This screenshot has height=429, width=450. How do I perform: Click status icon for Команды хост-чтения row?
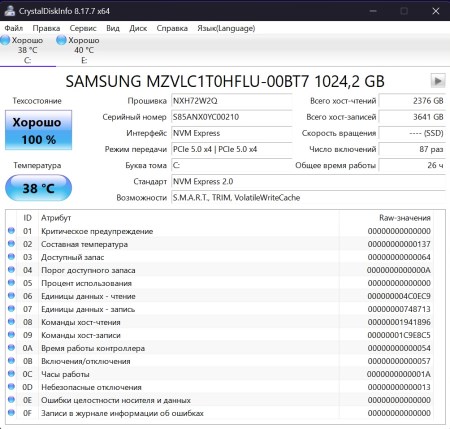click(11, 322)
